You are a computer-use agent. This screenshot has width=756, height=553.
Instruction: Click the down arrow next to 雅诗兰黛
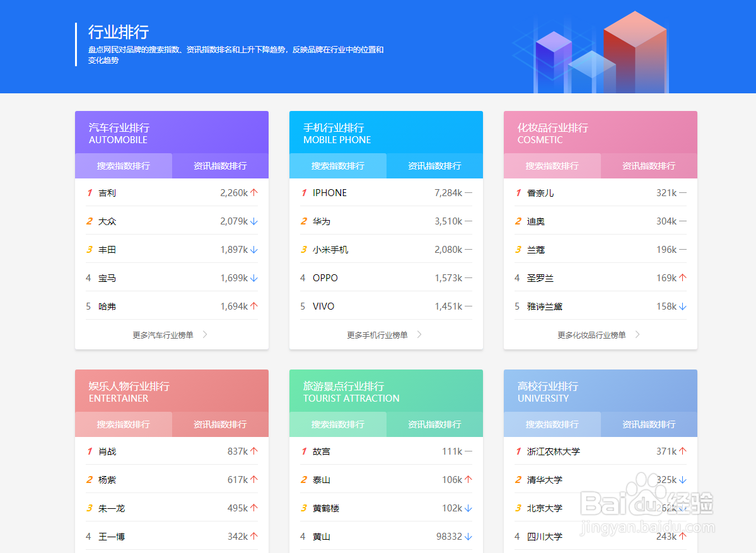[x=683, y=306]
